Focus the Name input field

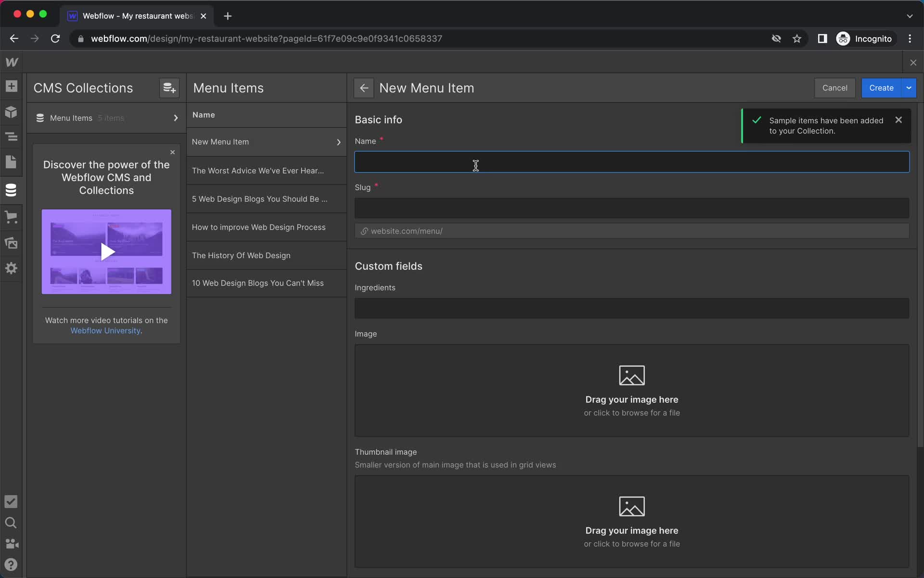click(x=631, y=162)
